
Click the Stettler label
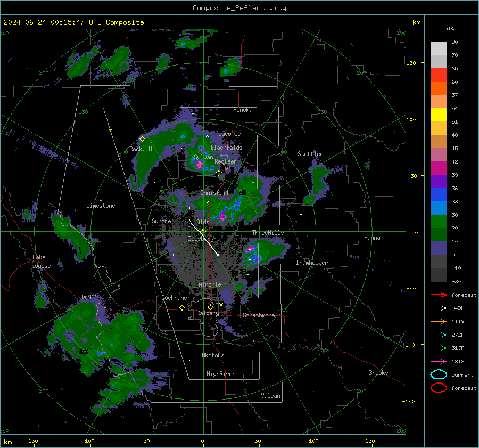click(310, 154)
